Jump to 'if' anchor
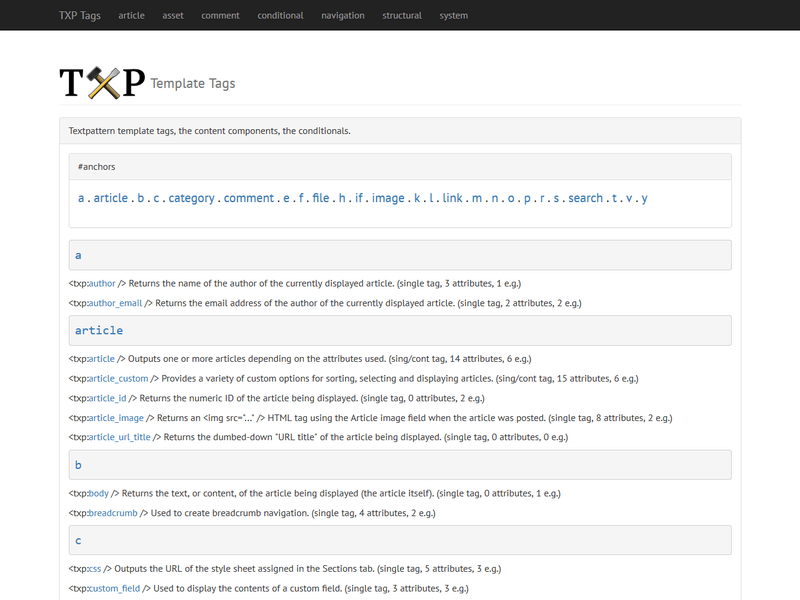 pos(359,198)
